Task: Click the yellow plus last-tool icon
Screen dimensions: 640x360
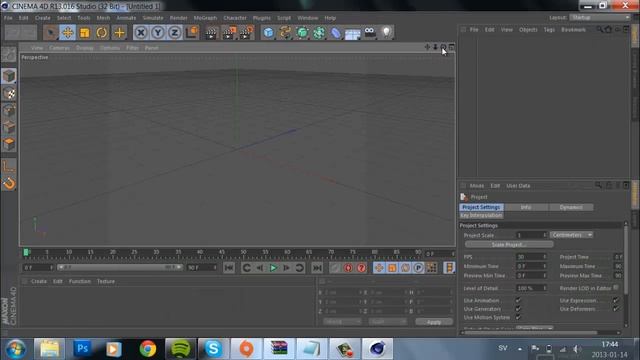Action: (119, 32)
